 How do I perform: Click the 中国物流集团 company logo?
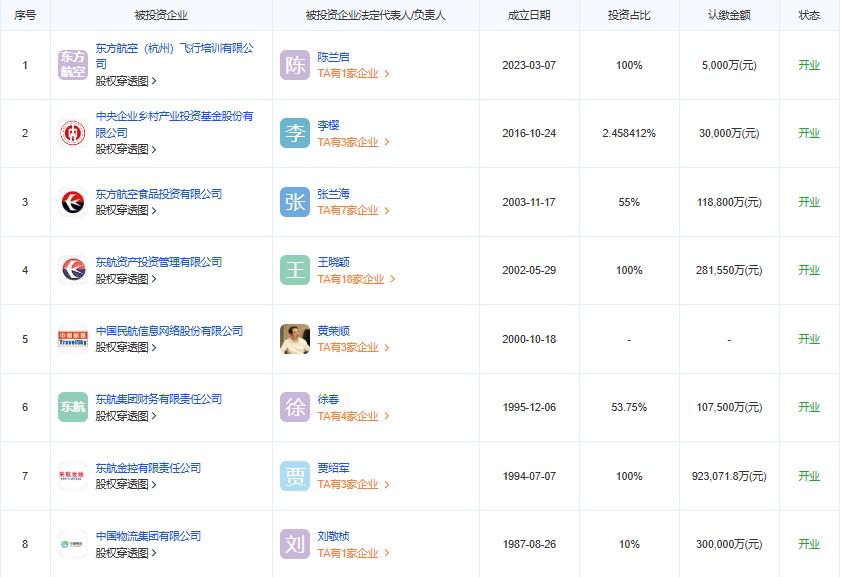click(x=73, y=544)
